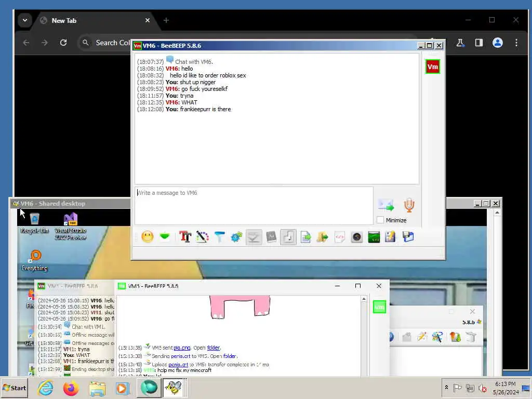Click the send message envelope button
This screenshot has height=399, width=532.
(x=386, y=205)
